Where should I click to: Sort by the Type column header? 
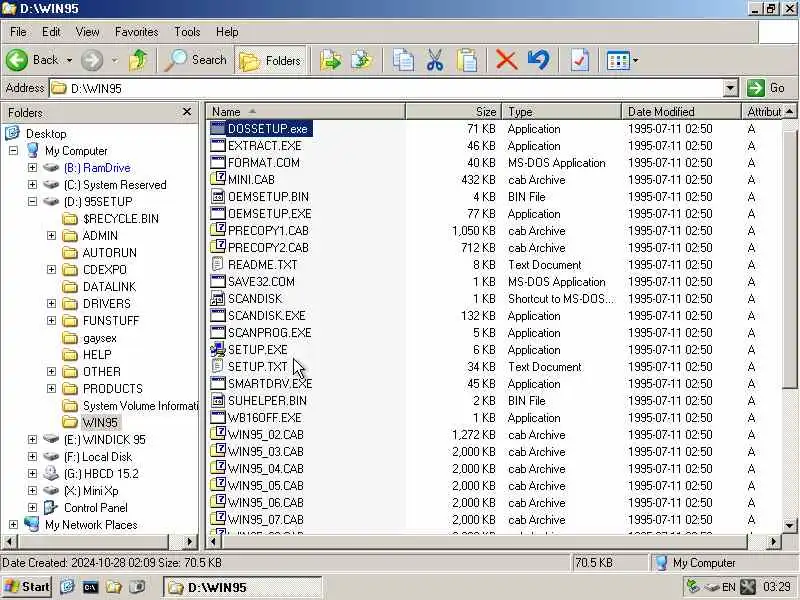(562, 111)
